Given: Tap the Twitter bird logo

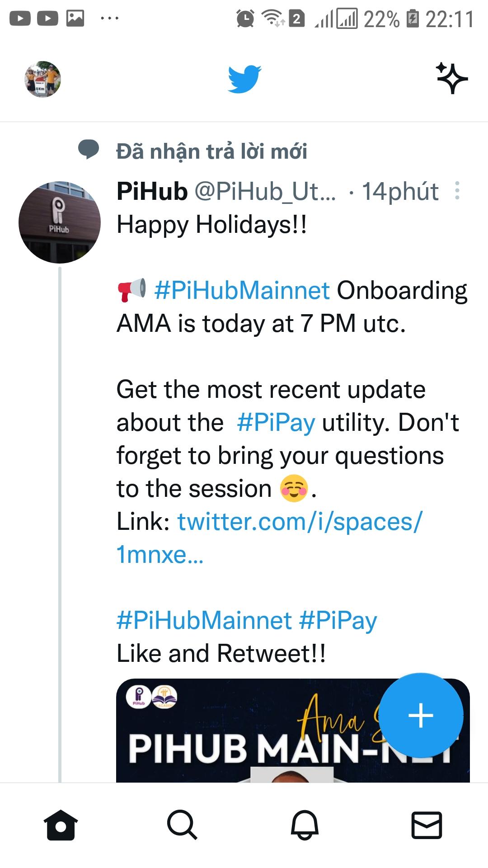Looking at the screenshot, I should click(x=244, y=79).
